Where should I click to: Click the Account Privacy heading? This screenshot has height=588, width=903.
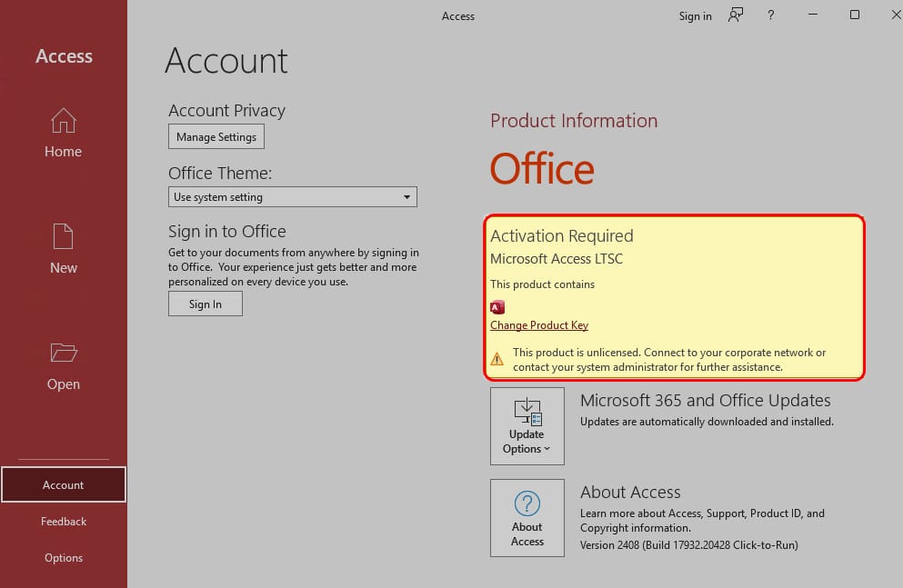click(x=227, y=111)
